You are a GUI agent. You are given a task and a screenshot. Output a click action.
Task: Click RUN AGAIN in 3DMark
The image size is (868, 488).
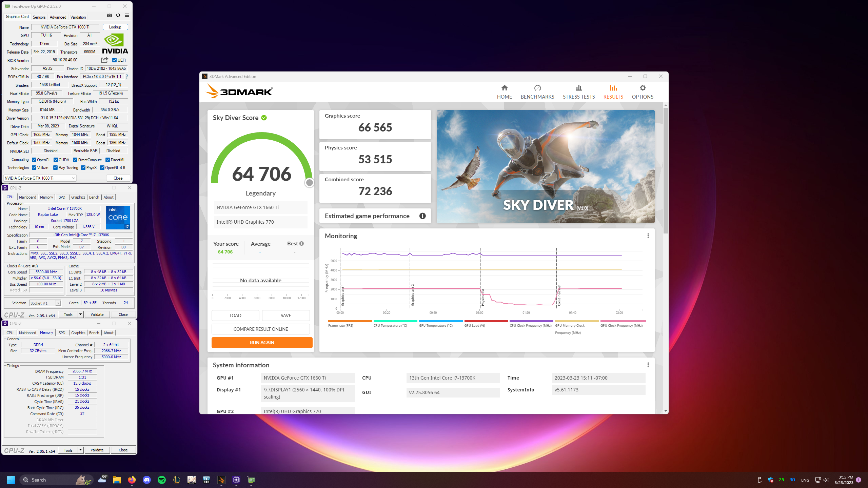262,343
